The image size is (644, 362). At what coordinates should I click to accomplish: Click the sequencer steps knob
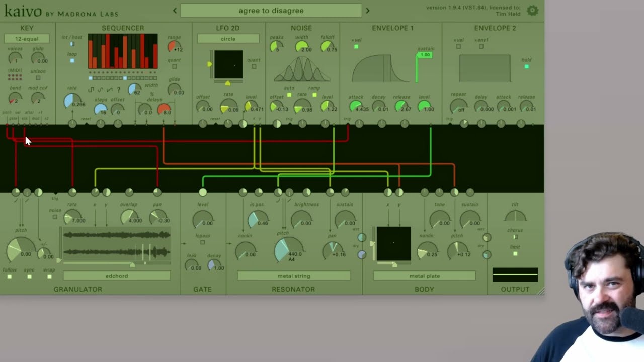(x=101, y=109)
